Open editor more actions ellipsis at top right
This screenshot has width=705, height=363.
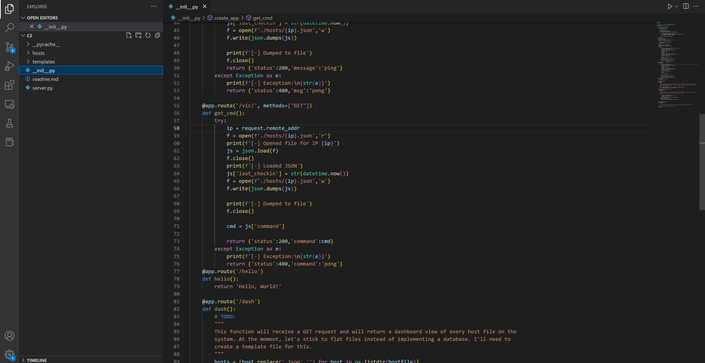click(x=697, y=6)
